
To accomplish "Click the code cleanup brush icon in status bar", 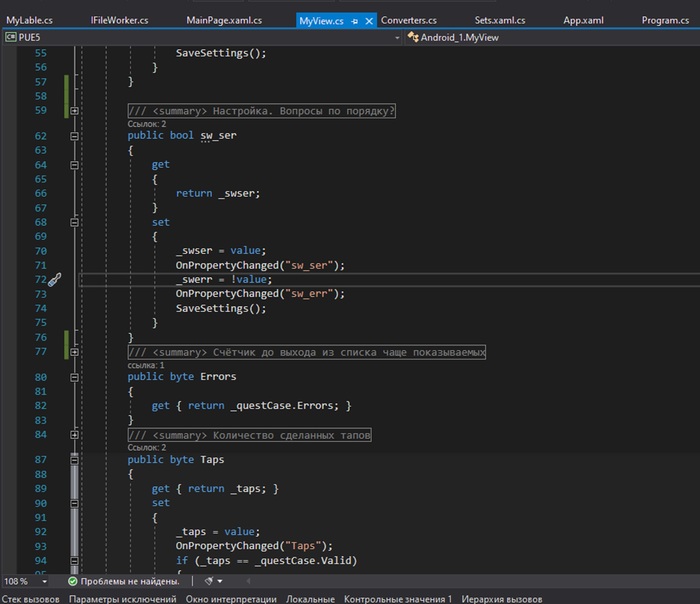I will (x=208, y=581).
